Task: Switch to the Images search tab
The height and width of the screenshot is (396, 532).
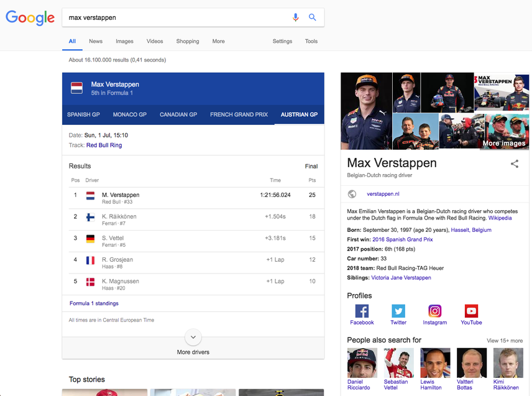Action: [124, 41]
